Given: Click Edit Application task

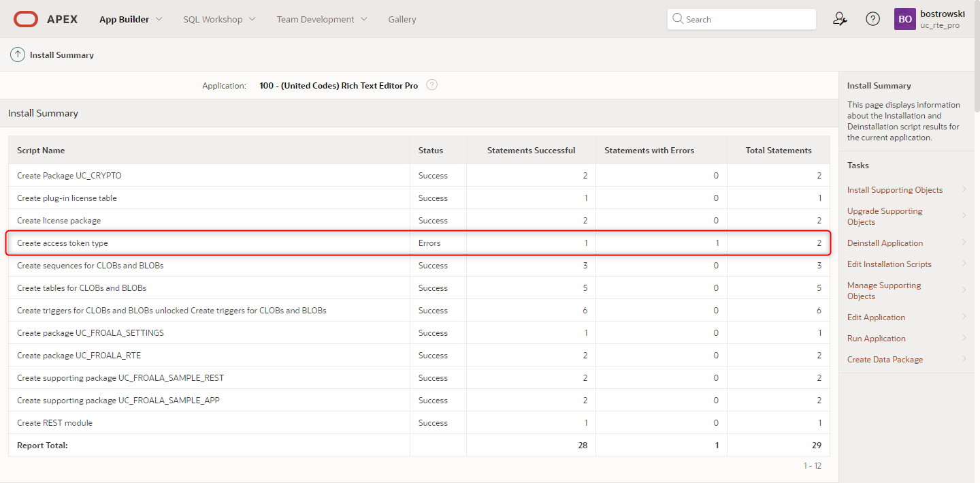Looking at the screenshot, I should pos(876,317).
